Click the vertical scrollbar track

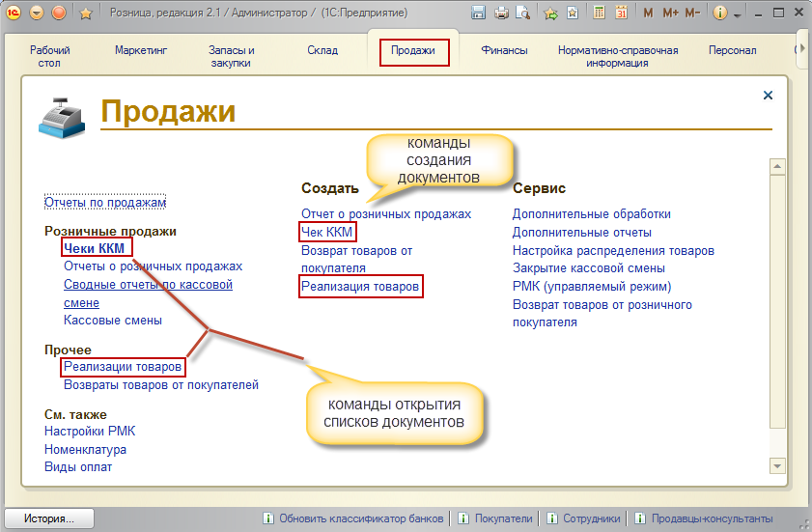777,316
